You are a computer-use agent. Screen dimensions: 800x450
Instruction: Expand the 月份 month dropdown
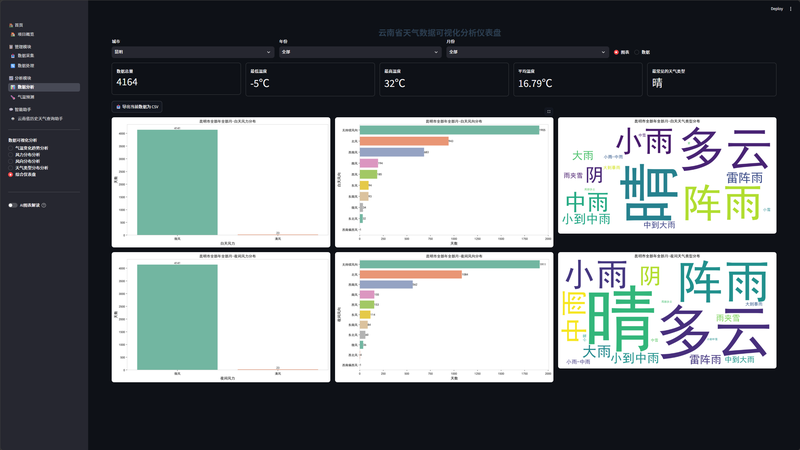[528, 52]
